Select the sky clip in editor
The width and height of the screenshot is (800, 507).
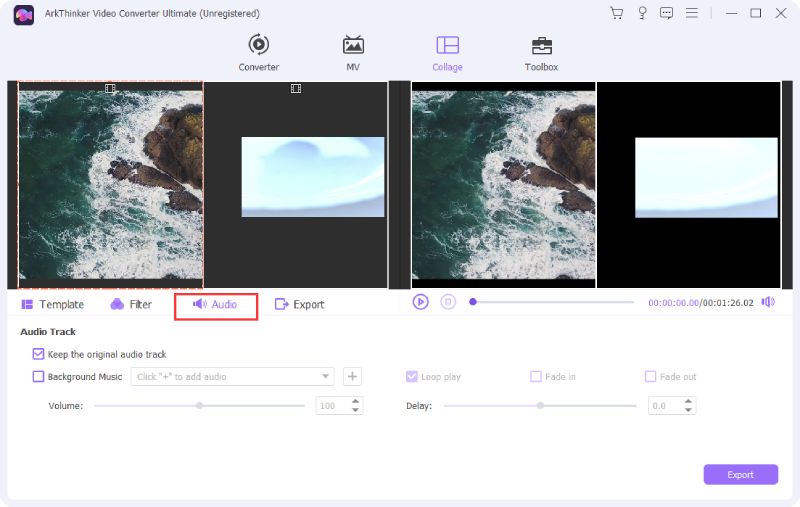(x=313, y=176)
